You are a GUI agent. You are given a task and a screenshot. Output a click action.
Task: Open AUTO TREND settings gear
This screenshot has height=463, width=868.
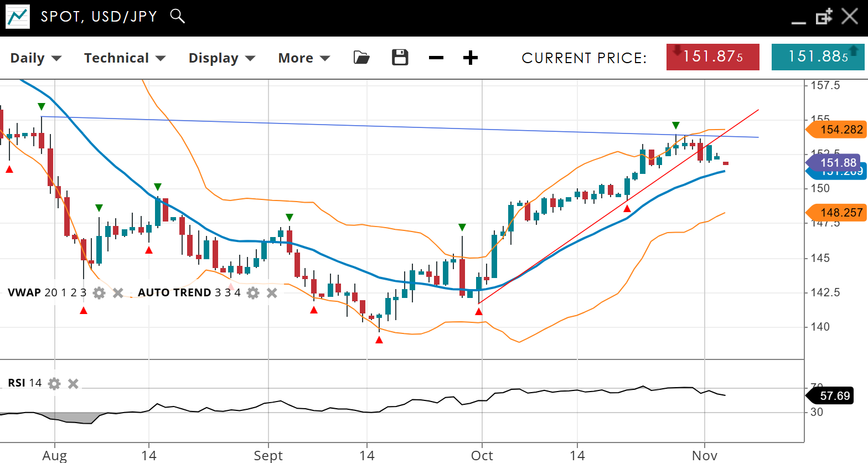(x=253, y=293)
